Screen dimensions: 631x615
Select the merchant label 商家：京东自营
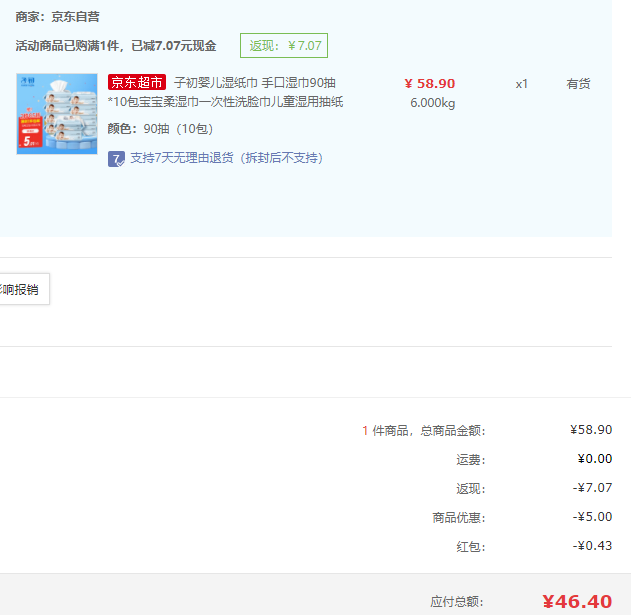58,17
